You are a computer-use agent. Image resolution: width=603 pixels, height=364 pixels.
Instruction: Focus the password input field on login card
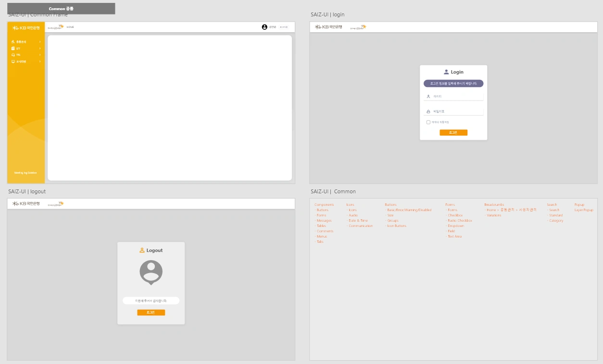tap(453, 111)
